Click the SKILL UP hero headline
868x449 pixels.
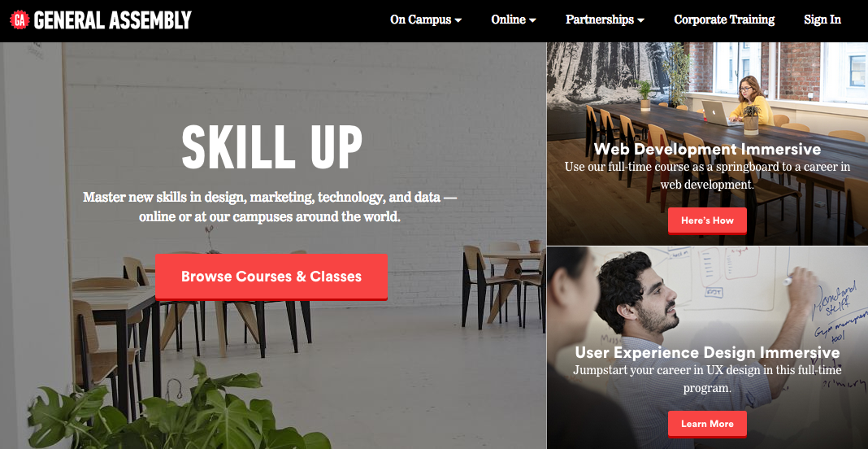(271, 146)
